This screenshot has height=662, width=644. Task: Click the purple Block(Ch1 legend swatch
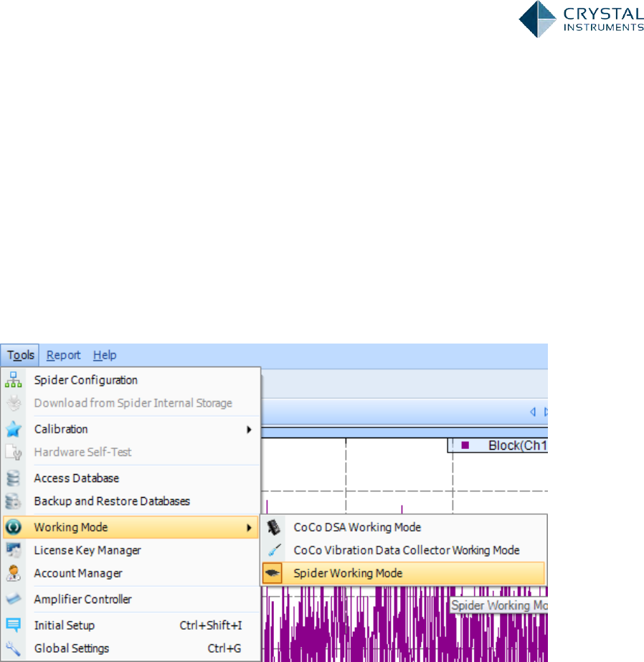pyautogui.click(x=465, y=445)
